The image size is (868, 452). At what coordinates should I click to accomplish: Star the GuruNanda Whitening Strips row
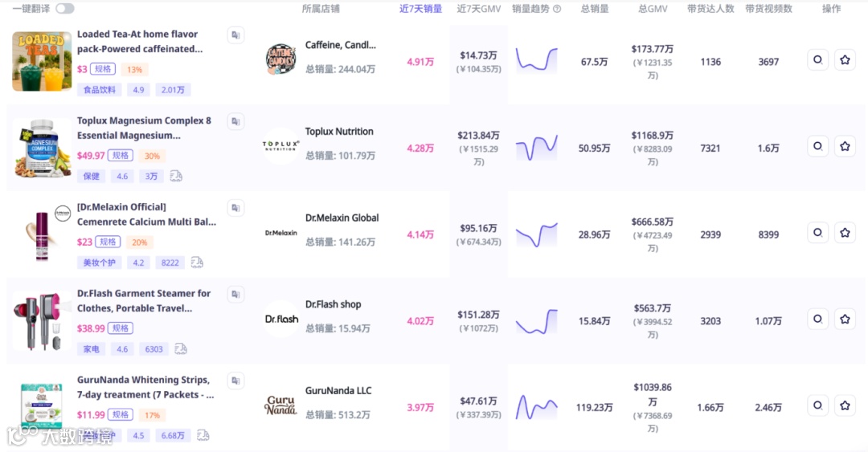[x=845, y=406]
